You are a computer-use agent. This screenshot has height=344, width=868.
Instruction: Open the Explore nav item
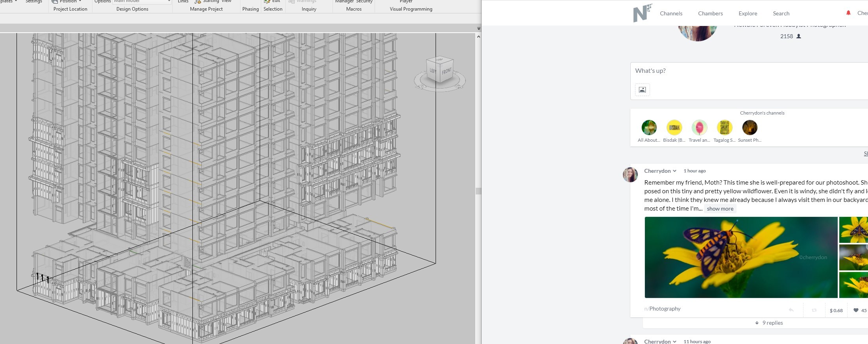748,13
